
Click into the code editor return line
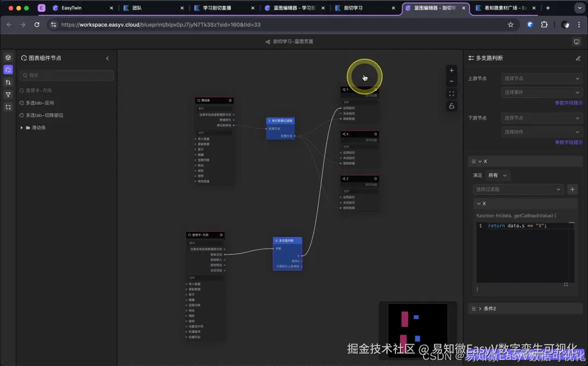517,226
